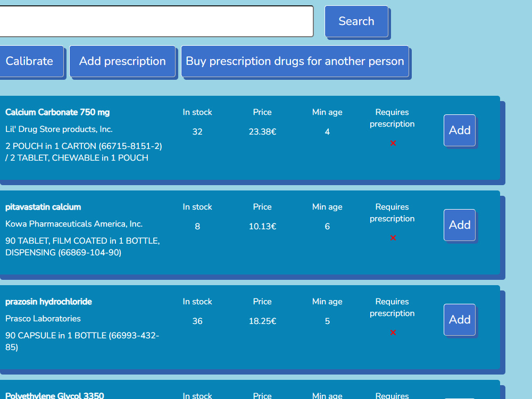Click the 90 TABLET, FILM COATED packaging text
Image resolution: width=532 pixels, height=399 pixels.
pos(82,247)
